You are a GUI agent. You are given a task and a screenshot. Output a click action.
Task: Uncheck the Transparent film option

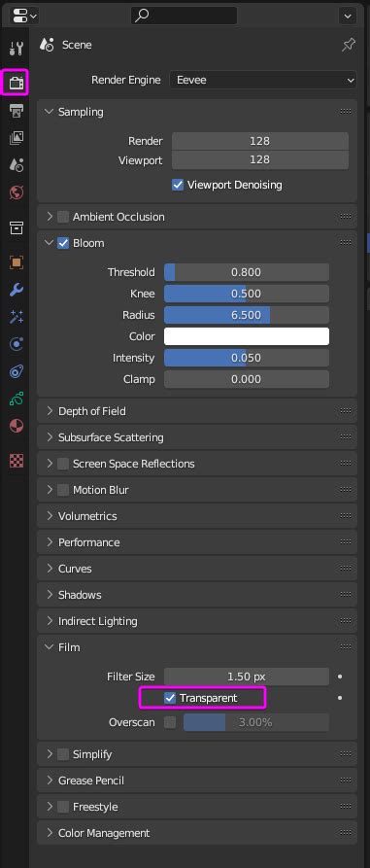[x=170, y=698]
